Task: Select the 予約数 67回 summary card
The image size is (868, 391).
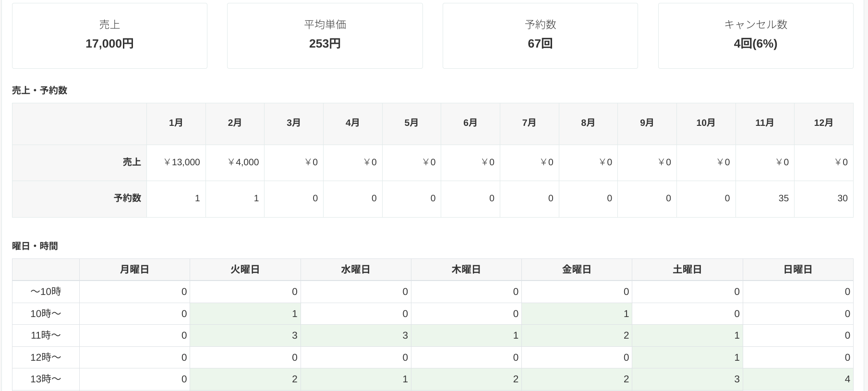Action: (x=540, y=36)
